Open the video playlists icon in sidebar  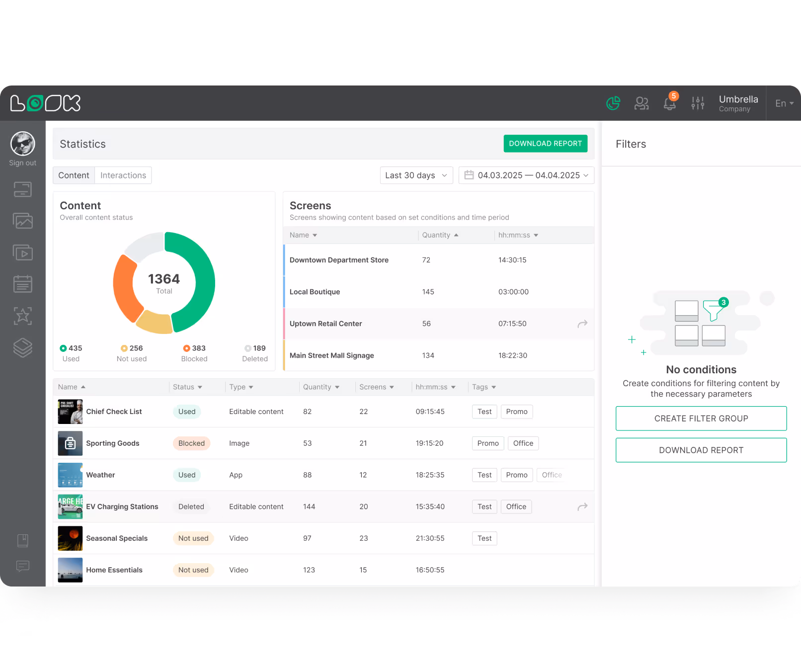[x=22, y=252]
